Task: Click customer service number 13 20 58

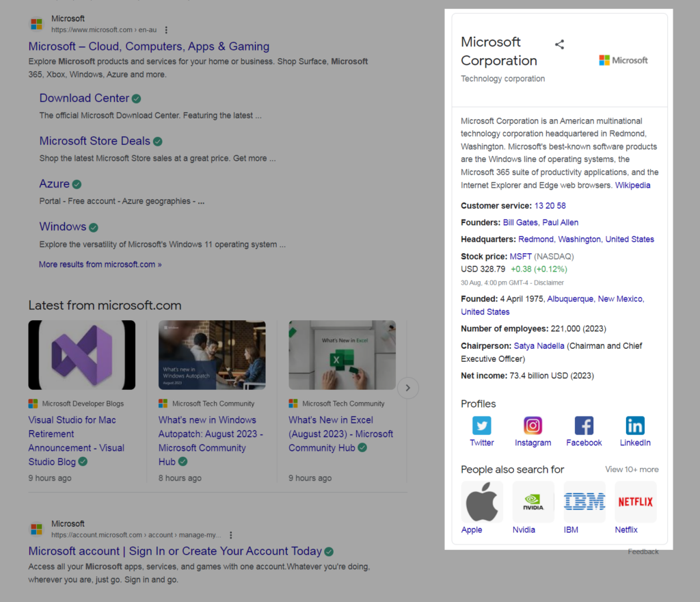Action: (550, 206)
